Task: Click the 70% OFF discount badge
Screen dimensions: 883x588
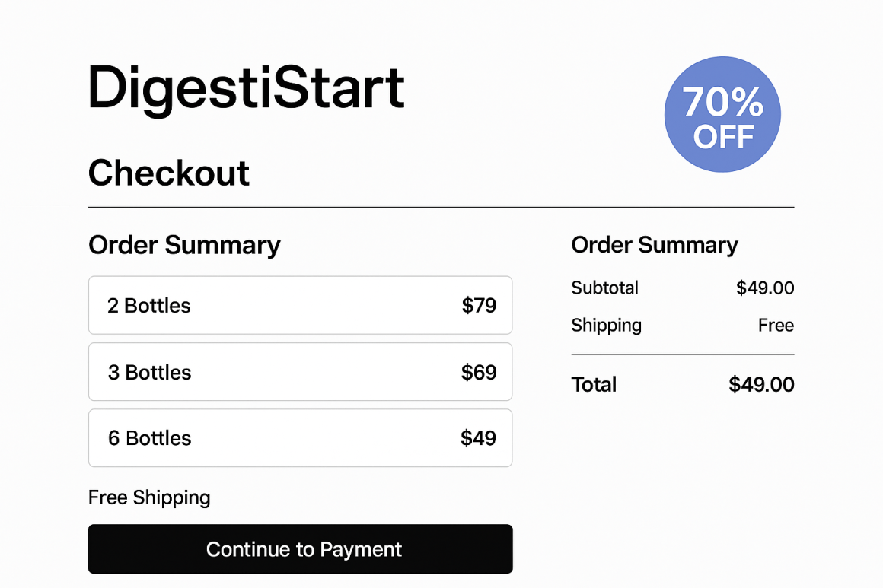Action: pyautogui.click(x=722, y=114)
